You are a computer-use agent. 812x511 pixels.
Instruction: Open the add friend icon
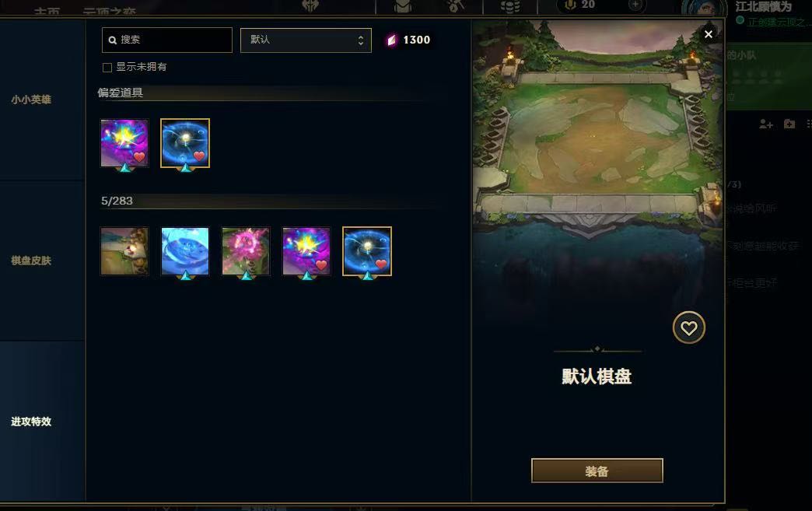click(x=766, y=124)
